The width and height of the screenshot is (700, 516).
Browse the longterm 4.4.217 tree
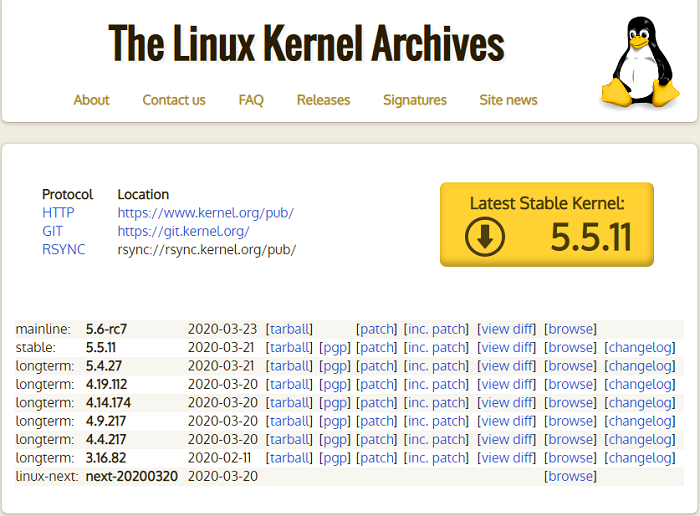pos(570,439)
